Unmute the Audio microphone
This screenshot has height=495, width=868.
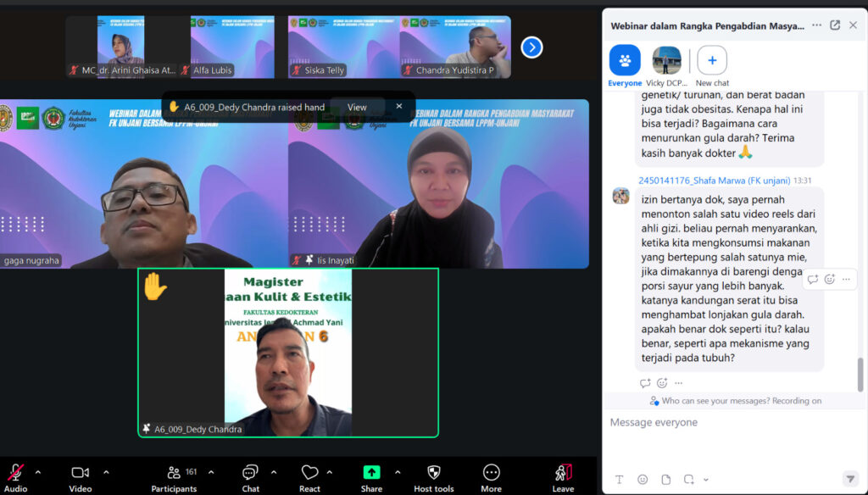(x=15, y=473)
